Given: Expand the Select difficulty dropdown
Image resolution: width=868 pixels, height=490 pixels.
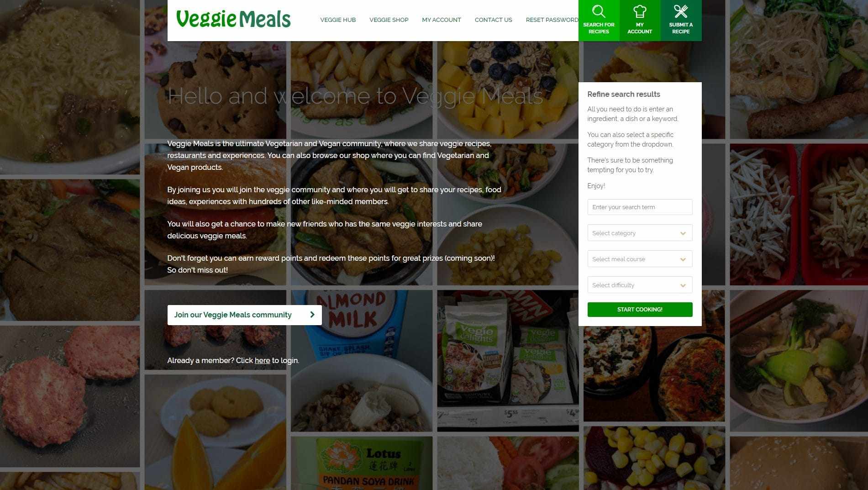Looking at the screenshot, I should pos(640,285).
